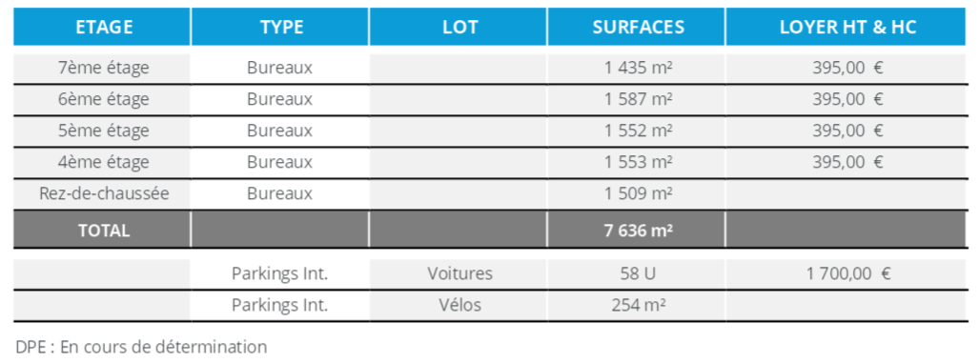Screen dimensions: 980x363
Task: Click the ETAGE column header
Action: click(102, 27)
